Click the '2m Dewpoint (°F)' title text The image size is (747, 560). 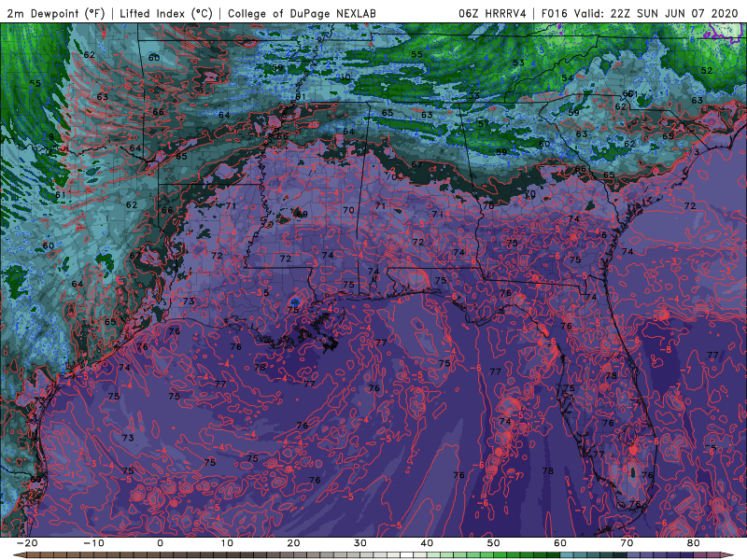pos(56,13)
